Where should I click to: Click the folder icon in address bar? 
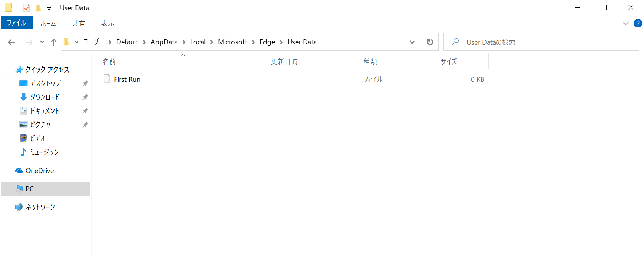66,42
